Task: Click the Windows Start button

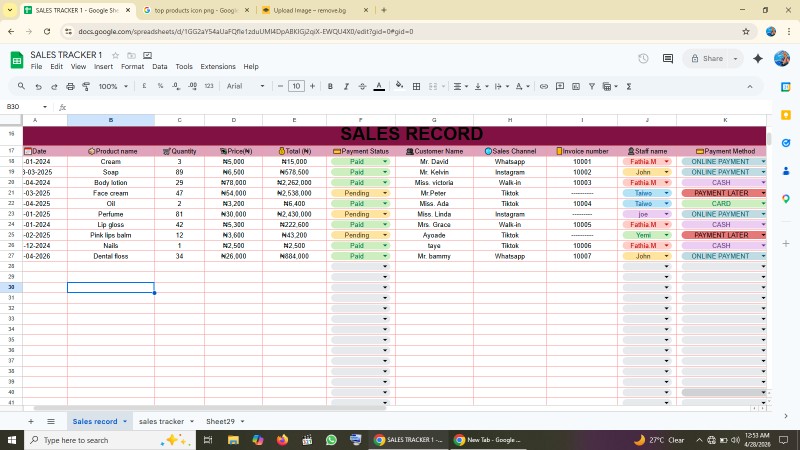Action: 12,440
